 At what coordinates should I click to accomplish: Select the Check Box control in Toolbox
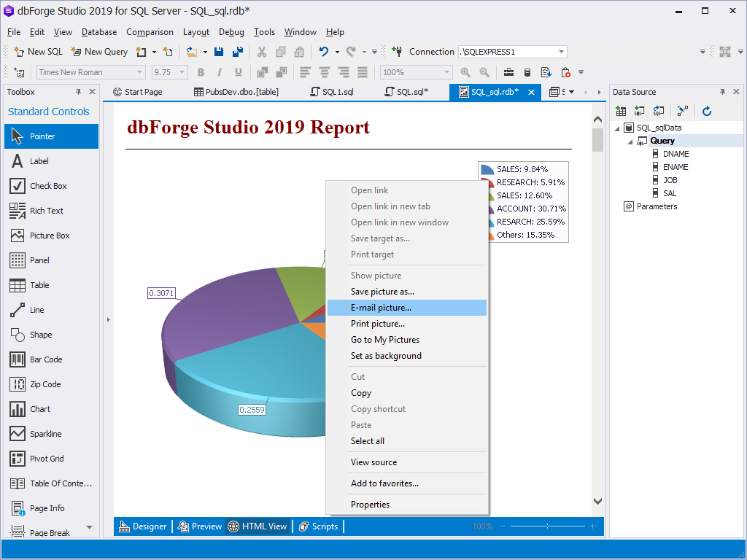pyautogui.click(x=48, y=186)
